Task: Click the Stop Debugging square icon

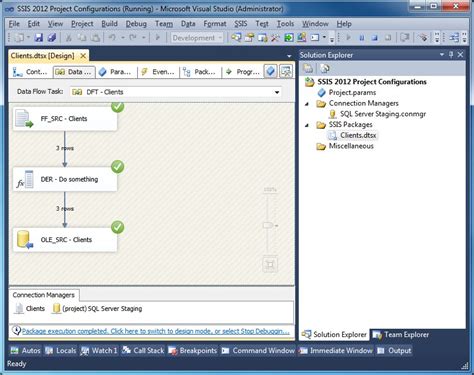Action: [x=375, y=38]
